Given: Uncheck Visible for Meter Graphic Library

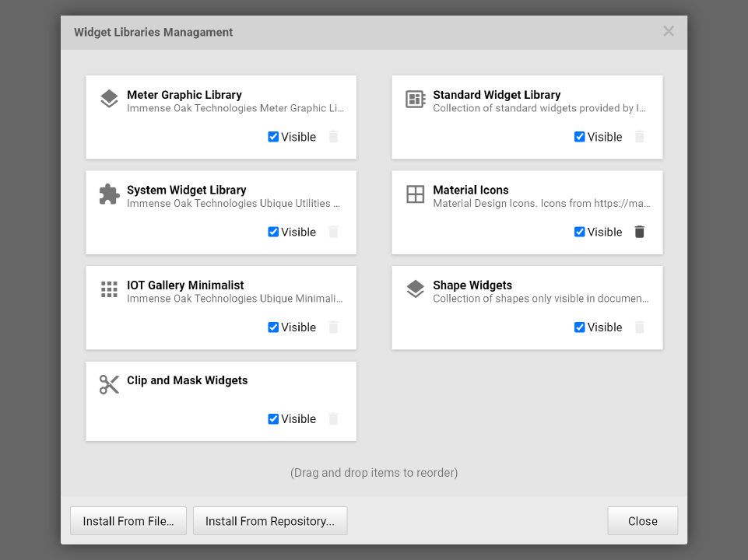Looking at the screenshot, I should coord(273,137).
